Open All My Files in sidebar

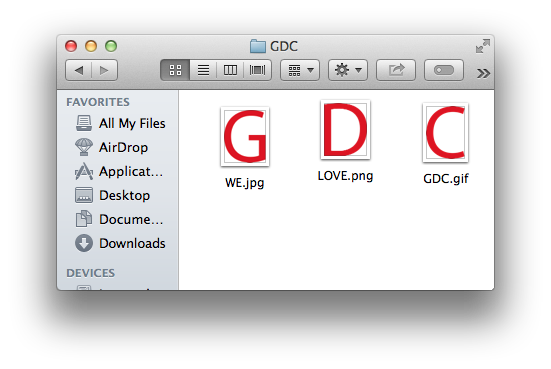(x=119, y=123)
